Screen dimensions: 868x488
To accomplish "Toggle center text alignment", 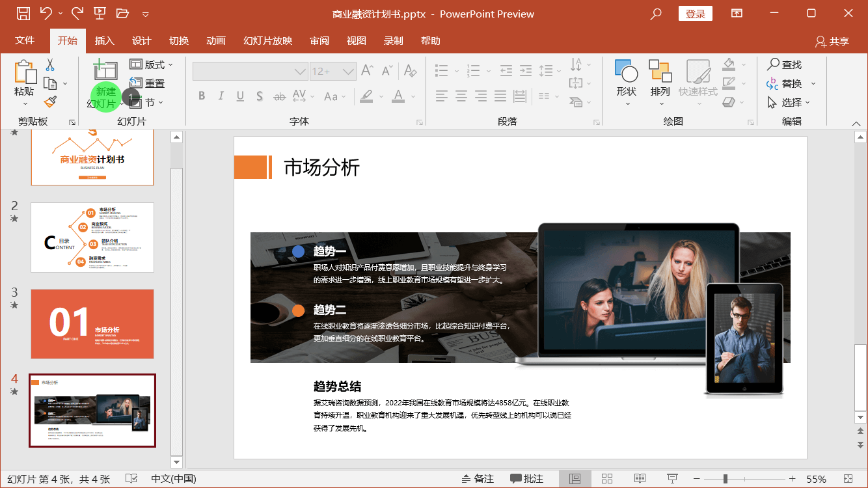I will [461, 96].
